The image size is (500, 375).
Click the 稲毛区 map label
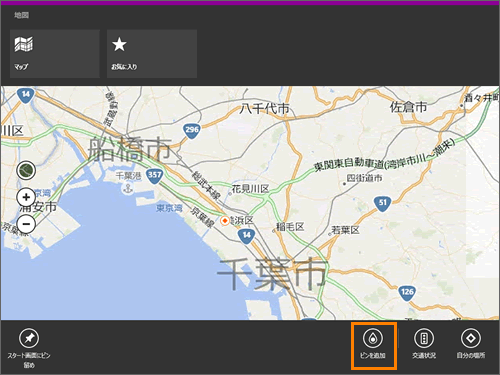[290, 227]
